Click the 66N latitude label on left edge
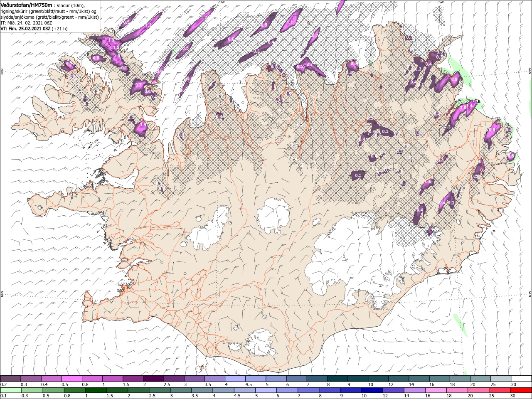The image size is (532, 399). point(2,72)
